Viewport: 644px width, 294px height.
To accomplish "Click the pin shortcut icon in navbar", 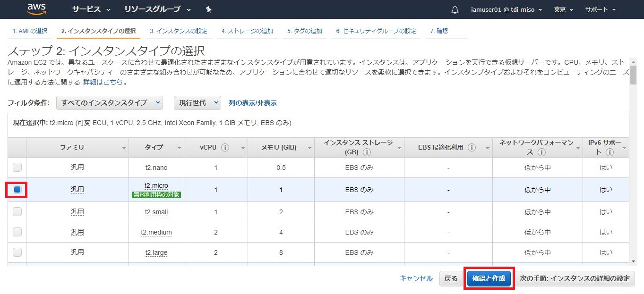I will click(x=209, y=9).
